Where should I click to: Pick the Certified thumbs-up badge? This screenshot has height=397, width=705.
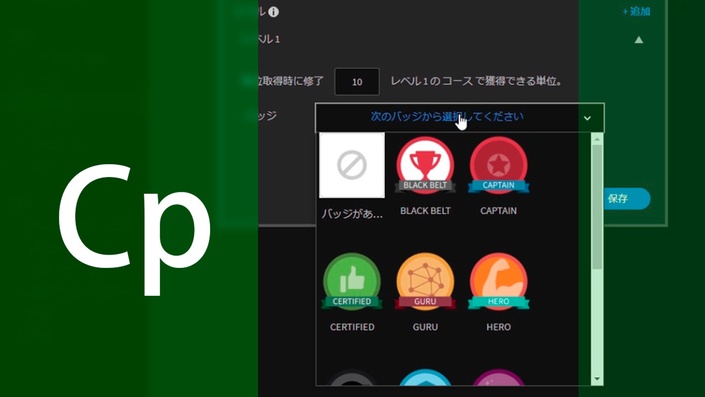point(352,281)
